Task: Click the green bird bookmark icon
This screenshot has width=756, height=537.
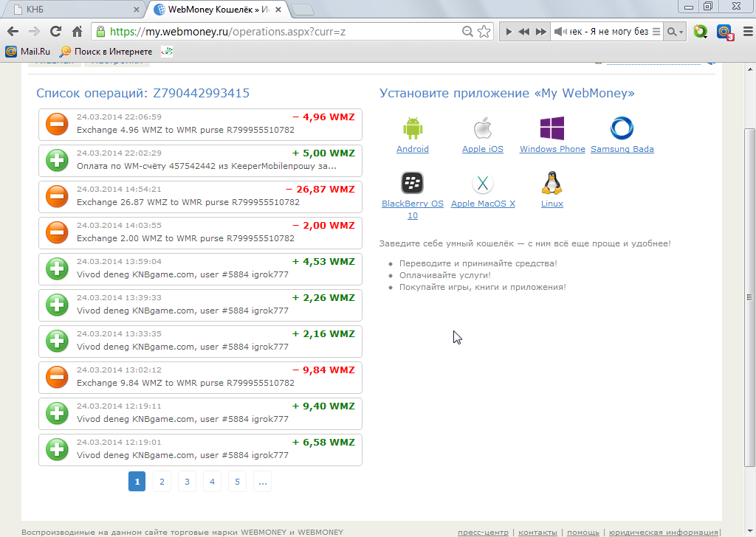Action: pos(167,52)
